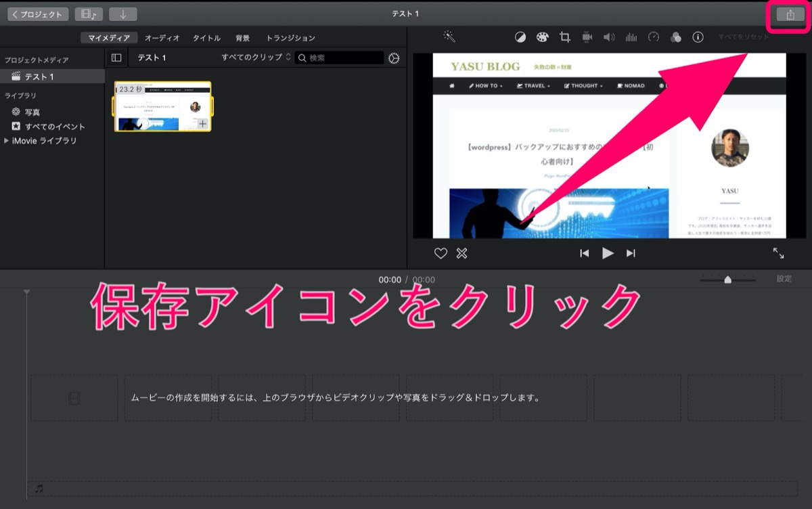The image size is (812, 509).
Task: Open noise reduction and equalizer
Action: click(631, 37)
